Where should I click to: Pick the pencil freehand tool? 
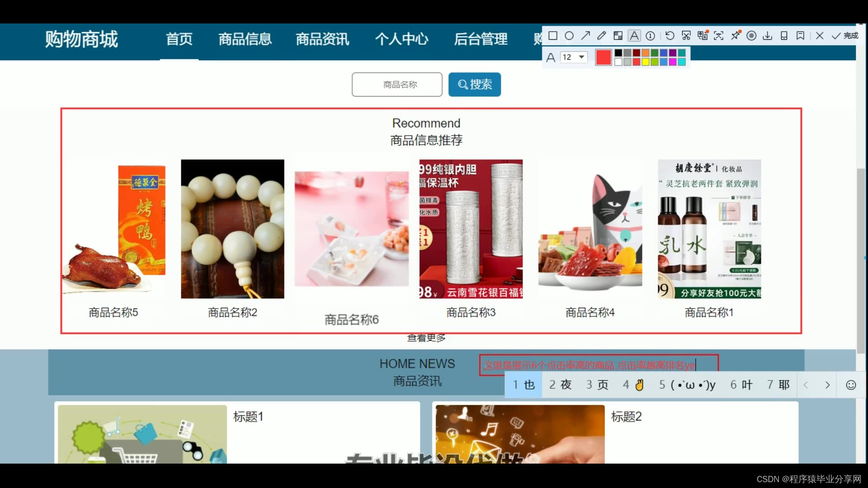(x=601, y=36)
